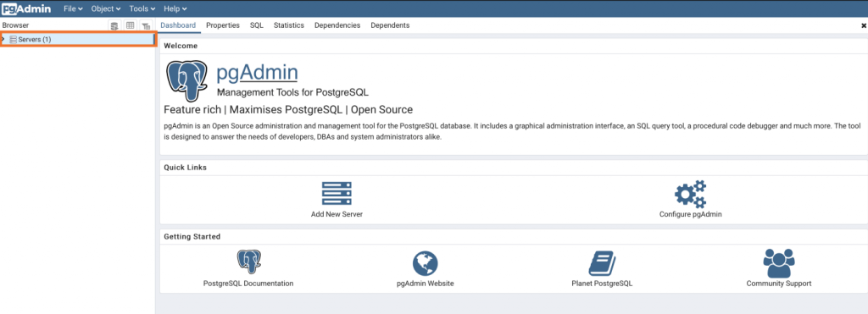This screenshot has width=868, height=314.
Task: Click the Query Tool icon in Browser toolbar
Action: [x=114, y=25]
